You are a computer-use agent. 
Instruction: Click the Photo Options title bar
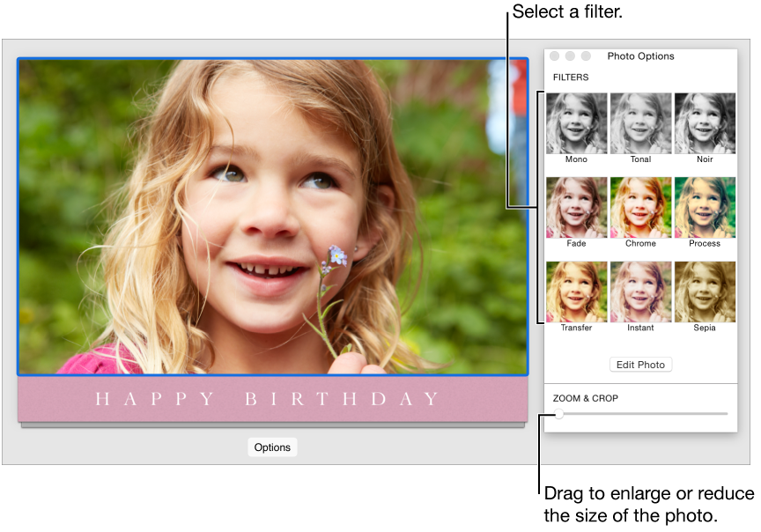coord(640,55)
